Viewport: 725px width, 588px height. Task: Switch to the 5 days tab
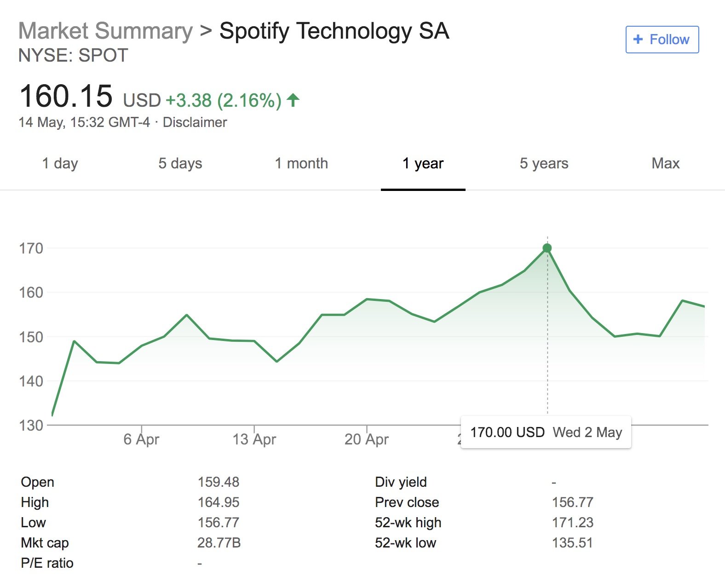(x=180, y=163)
